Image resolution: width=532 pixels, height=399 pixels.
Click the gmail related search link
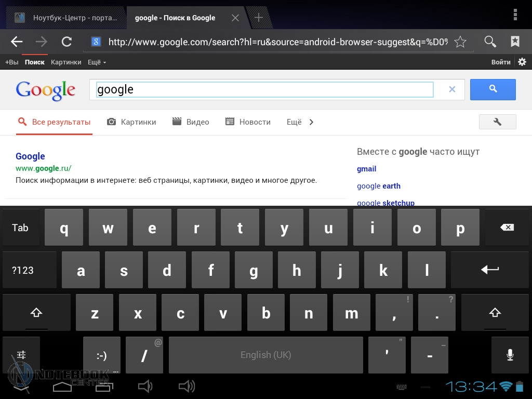click(366, 169)
